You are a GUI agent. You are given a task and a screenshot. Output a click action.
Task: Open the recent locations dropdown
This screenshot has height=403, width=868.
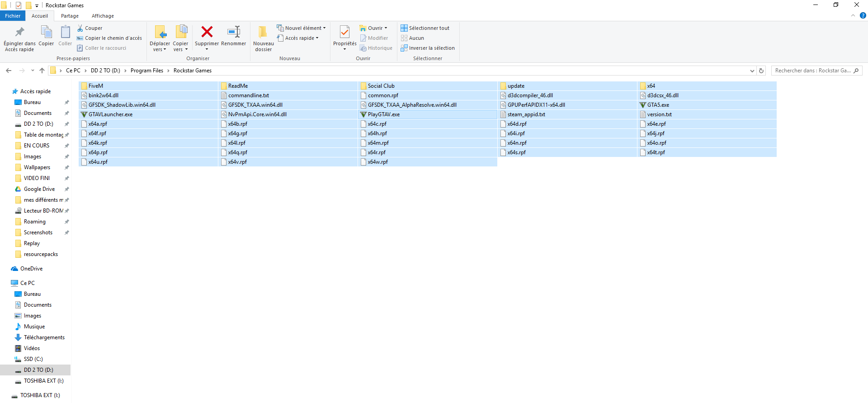tap(33, 71)
